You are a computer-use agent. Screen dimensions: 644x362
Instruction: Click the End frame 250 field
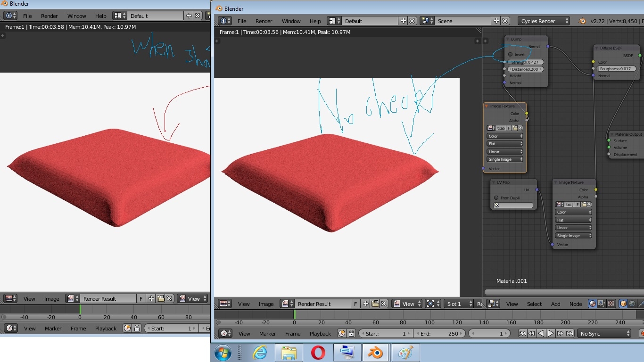pyautogui.click(x=439, y=334)
